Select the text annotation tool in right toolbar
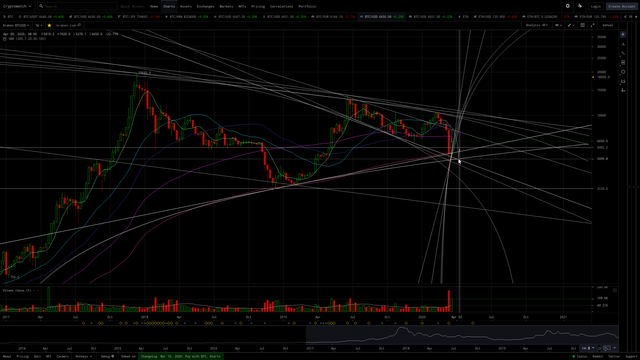640x360 pixels. (623, 44)
